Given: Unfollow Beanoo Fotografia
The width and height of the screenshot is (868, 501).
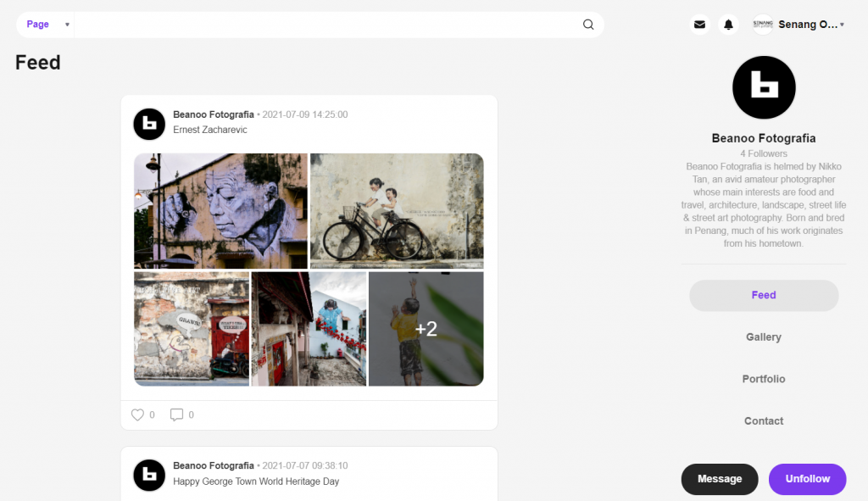Looking at the screenshot, I should [807, 479].
